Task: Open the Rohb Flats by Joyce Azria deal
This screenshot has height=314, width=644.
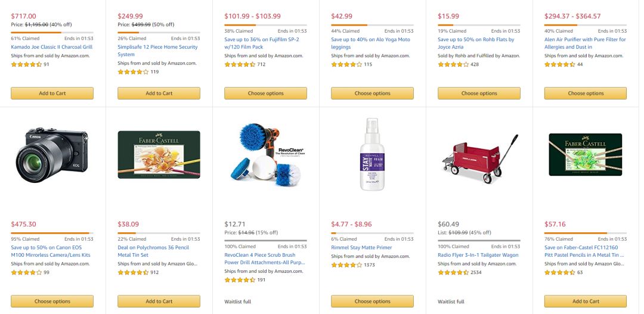Action: pyautogui.click(x=476, y=43)
